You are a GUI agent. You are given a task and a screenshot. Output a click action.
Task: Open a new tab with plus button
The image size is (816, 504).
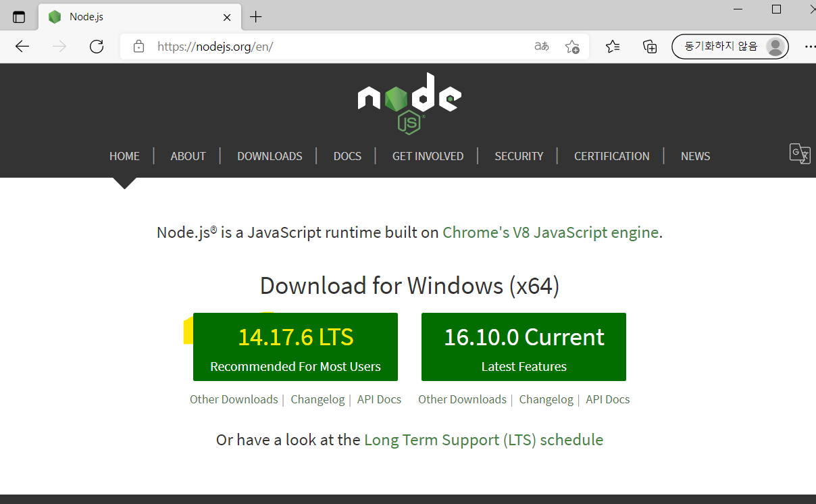point(255,17)
